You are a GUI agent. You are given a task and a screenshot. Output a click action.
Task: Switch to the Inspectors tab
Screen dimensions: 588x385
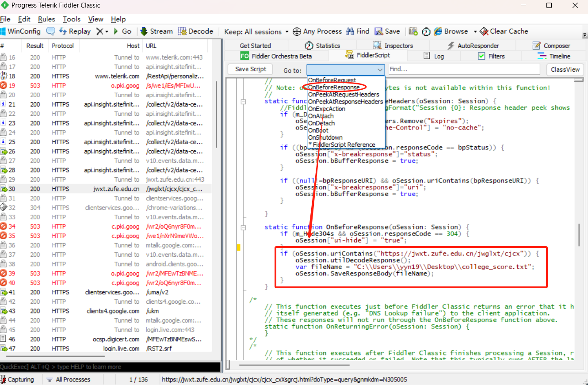point(393,46)
